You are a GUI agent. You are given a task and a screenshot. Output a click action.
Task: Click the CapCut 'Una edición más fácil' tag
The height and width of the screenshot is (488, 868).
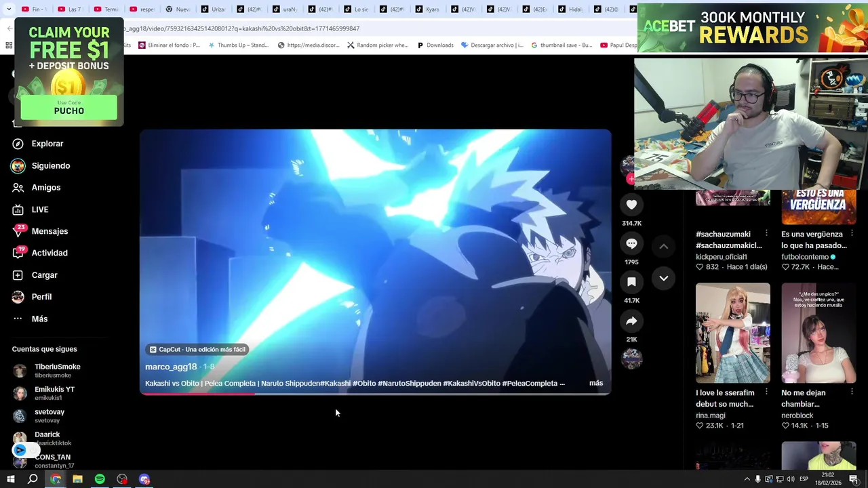tap(197, 349)
